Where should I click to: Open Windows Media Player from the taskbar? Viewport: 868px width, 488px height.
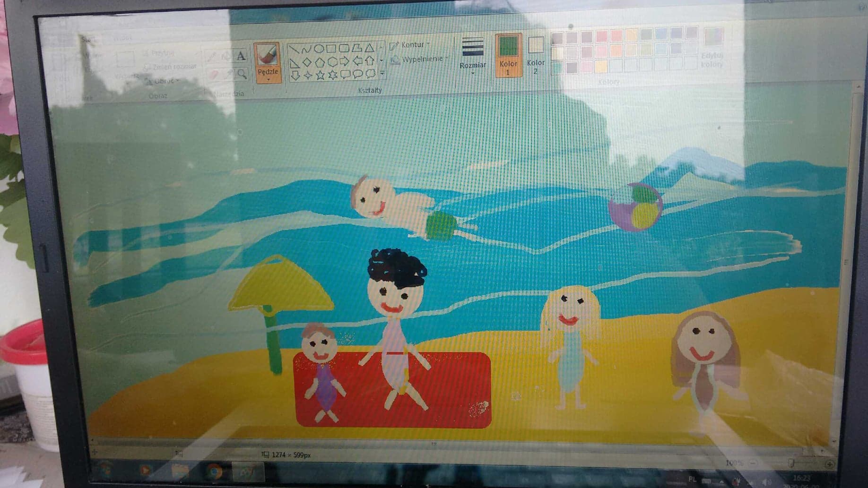coord(145,470)
